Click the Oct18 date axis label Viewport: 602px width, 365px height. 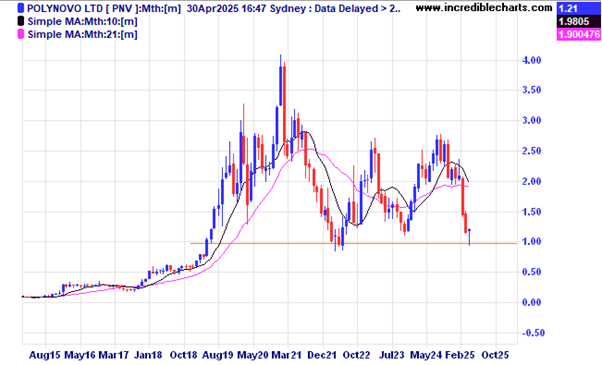(x=184, y=355)
